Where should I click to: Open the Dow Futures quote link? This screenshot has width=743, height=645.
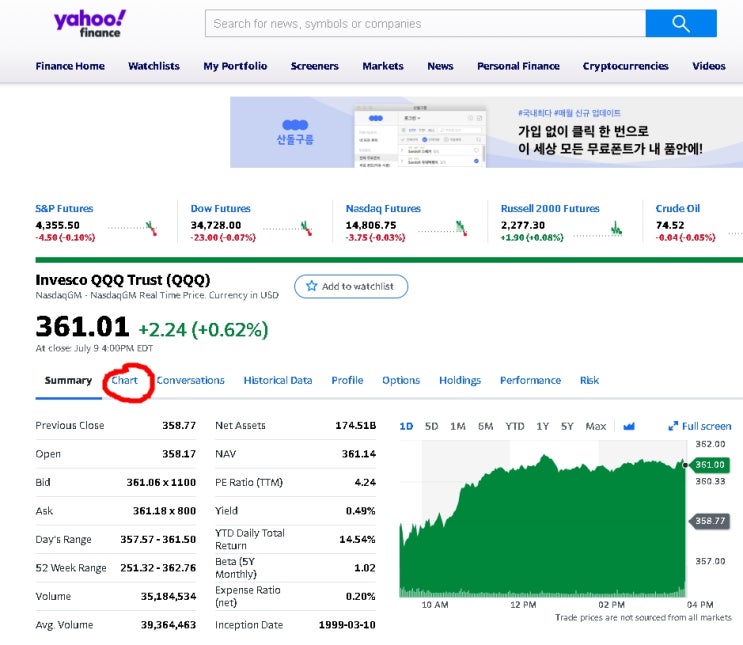pyautogui.click(x=220, y=209)
